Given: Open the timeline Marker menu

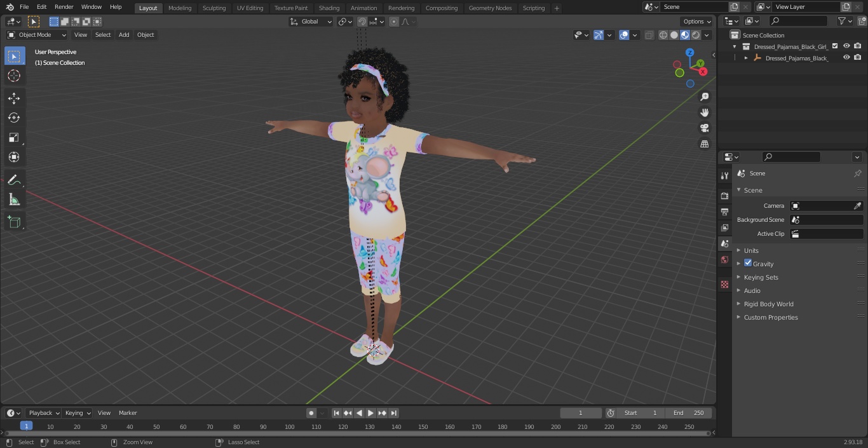Looking at the screenshot, I should [x=128, y=413].
